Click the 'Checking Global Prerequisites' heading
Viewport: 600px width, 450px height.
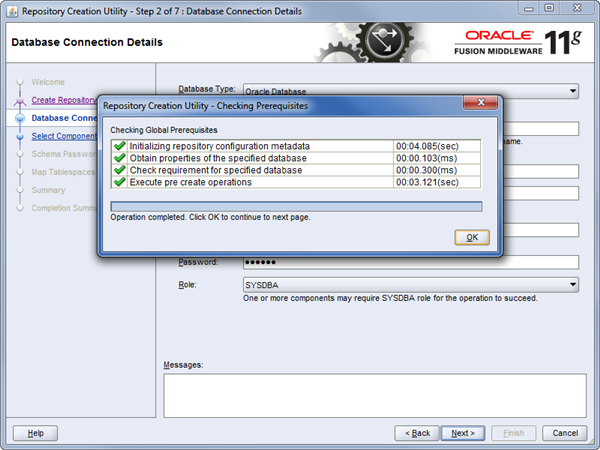click(x=164, y=130)
